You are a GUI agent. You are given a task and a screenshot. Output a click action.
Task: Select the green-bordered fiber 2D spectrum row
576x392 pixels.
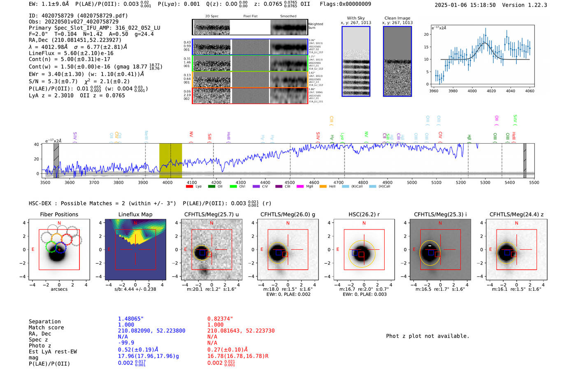pos(250,63)
